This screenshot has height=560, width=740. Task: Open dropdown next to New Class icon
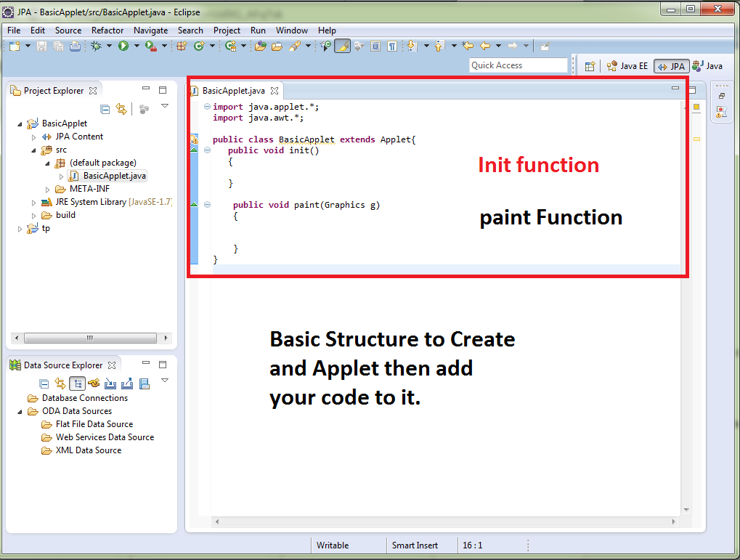(x=212, y=46)
